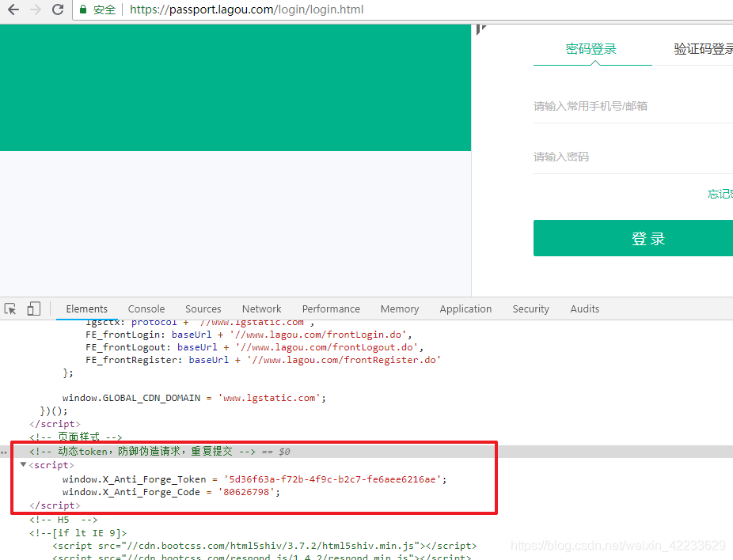Click the green 登录 button
Image resolution: width=733 pixels, height=560 pixels.
pos(633,238)
